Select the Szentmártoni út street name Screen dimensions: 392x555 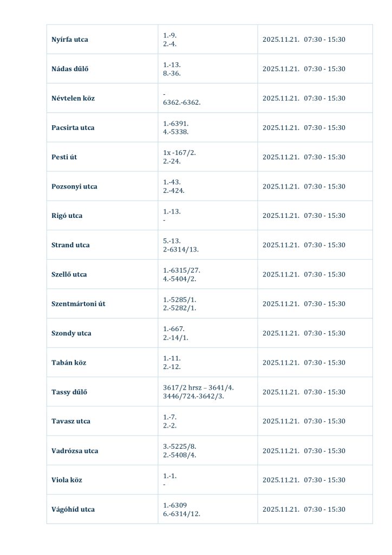tap(79, 304)
